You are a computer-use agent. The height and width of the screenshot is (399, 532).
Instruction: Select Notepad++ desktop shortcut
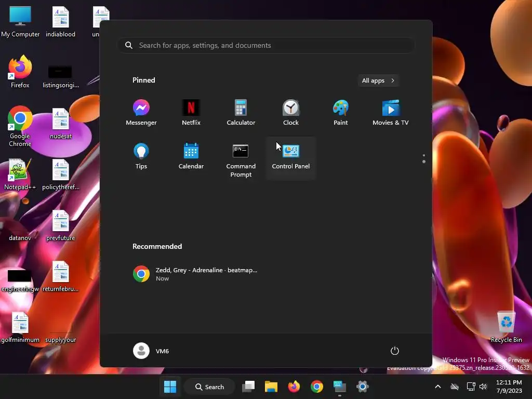[x=20, y=174]
